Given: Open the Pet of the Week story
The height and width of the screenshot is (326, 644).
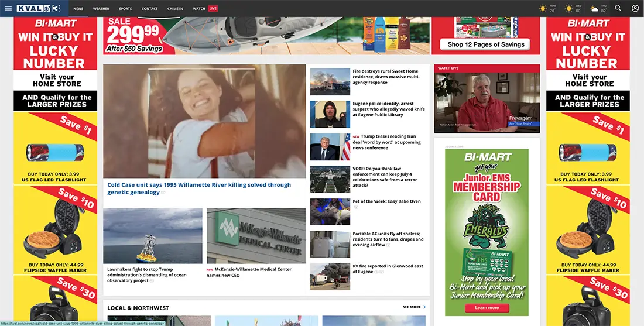Looking at the screenshot, I should tap(386, 201).
